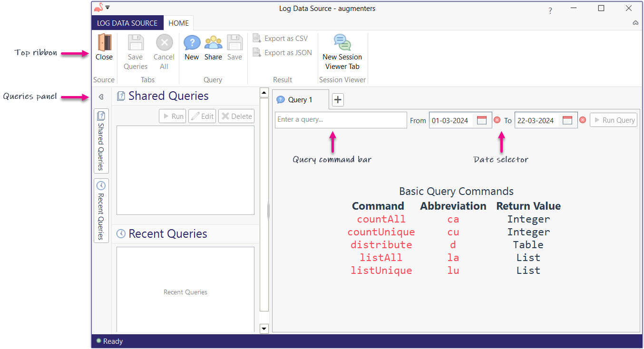Viewport: 644px width, 349px height.
Task: Open the quick access toolbar dropdown
Action: (x=107, y=8)
